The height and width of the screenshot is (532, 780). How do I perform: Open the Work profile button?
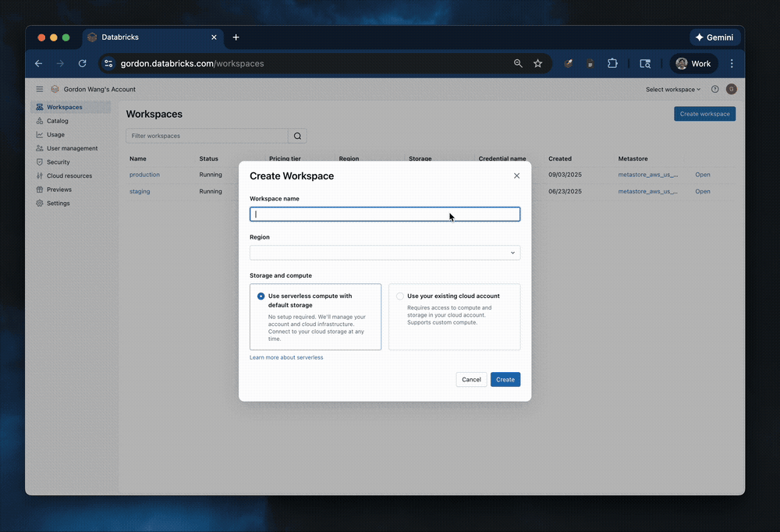pyautogui.click(x=693, y=64)
